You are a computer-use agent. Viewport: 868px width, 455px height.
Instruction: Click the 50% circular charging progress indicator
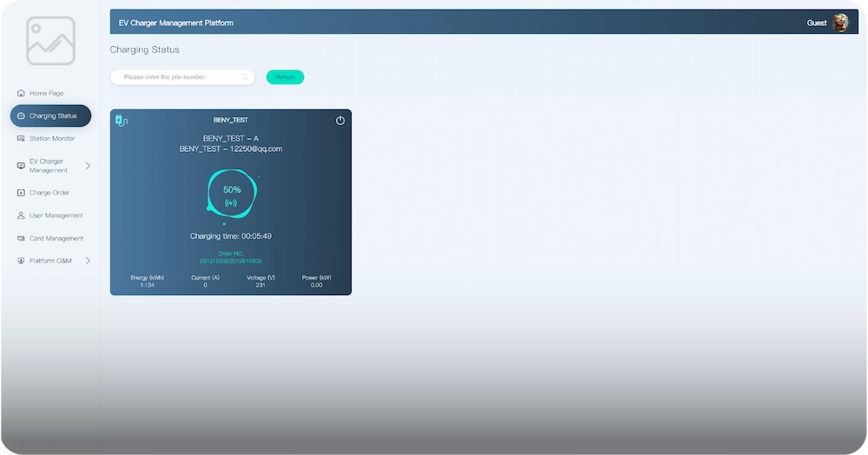[x=231, y=194]
